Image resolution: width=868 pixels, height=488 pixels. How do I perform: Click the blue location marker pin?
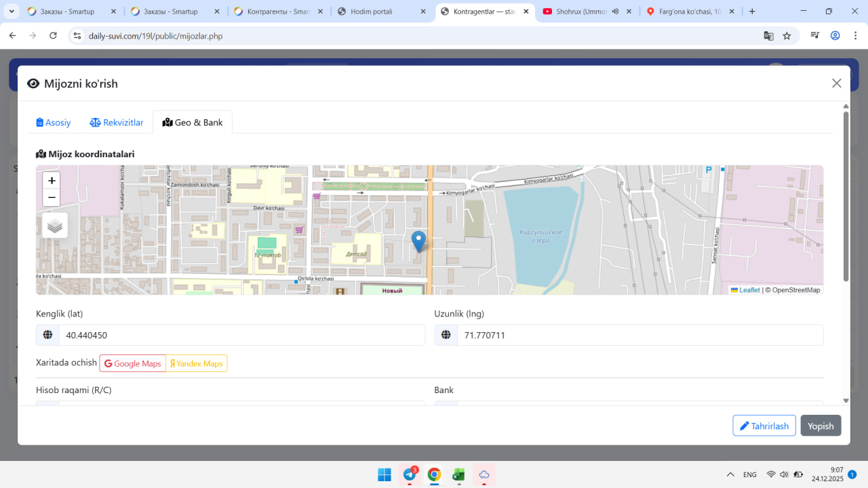pyautogui.click(x=419, y=241)
